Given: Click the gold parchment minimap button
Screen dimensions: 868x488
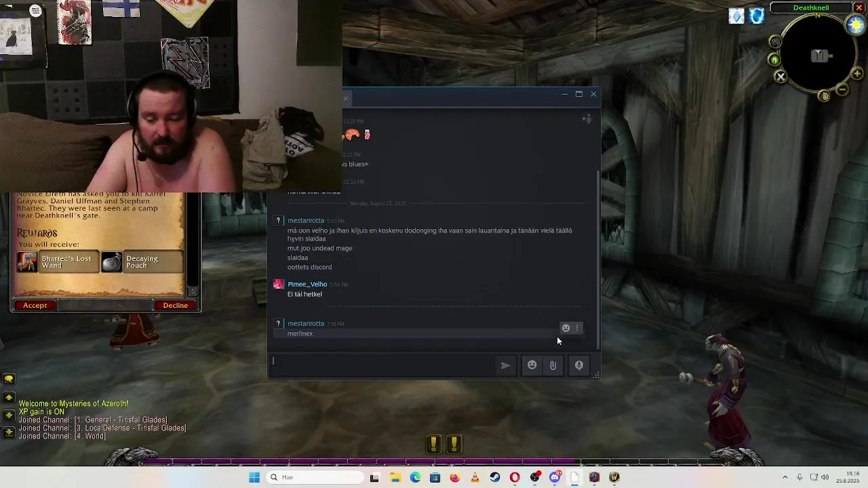Looking at the screenshot, I should click(x=825, y=96).
